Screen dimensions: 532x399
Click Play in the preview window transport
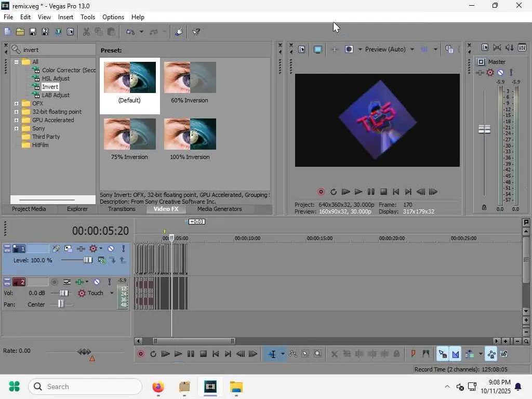tap(358, 192)
